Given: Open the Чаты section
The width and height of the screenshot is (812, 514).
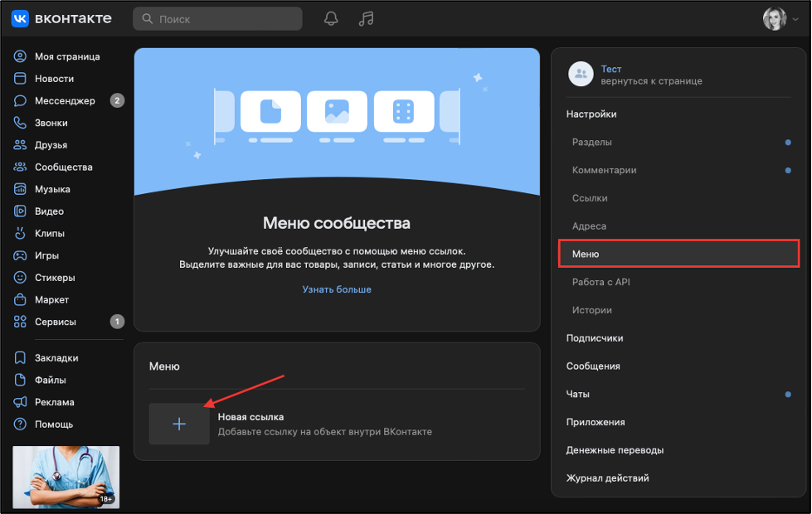Looking at the screenshot, I should tap(578, 394).
